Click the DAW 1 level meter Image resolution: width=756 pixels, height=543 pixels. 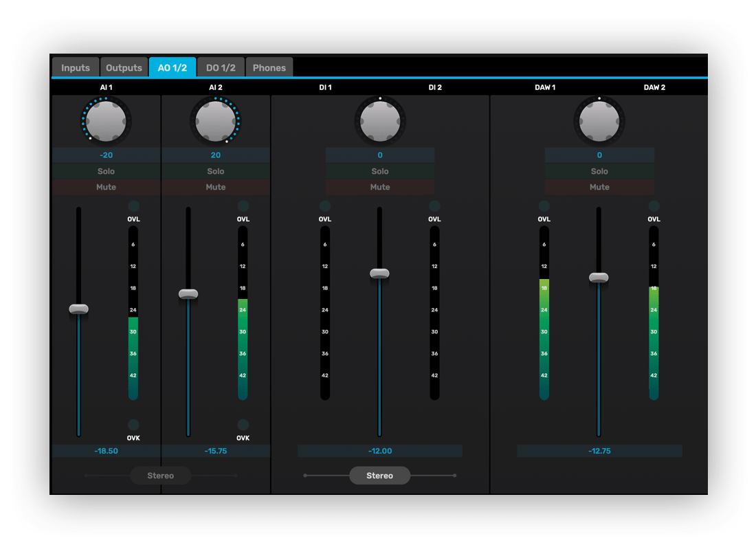544,313
